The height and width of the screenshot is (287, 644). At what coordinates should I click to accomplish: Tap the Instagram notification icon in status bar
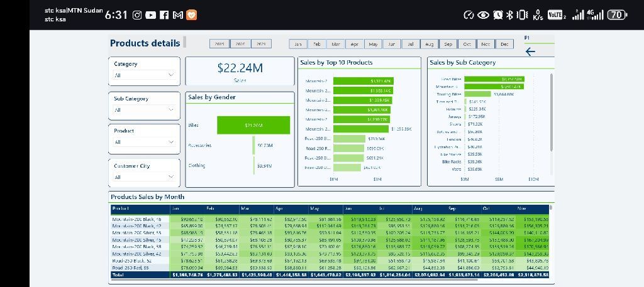point(138,15)
